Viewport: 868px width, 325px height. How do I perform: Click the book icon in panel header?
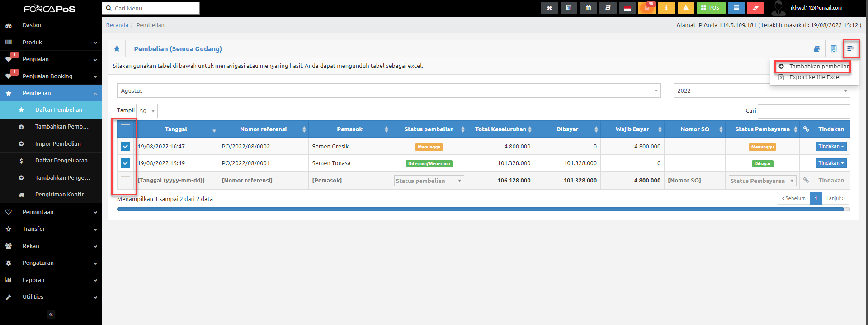[x=817, y=49]
